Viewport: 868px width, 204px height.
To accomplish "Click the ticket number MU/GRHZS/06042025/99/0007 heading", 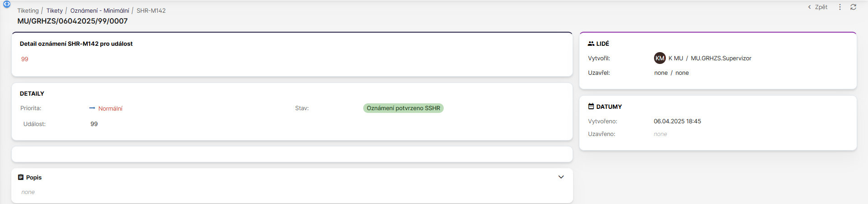I will [x=72, y=21].
